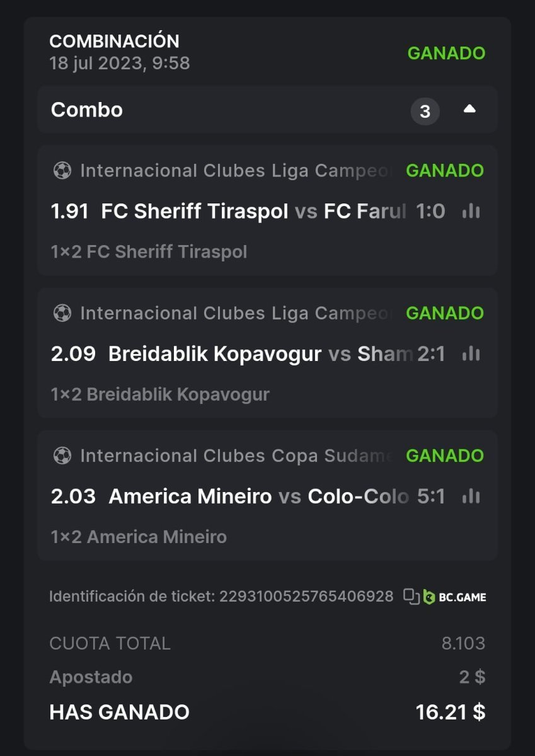Click the 1.91 odds value
This screenshot has width=535, height=756.
70,211
